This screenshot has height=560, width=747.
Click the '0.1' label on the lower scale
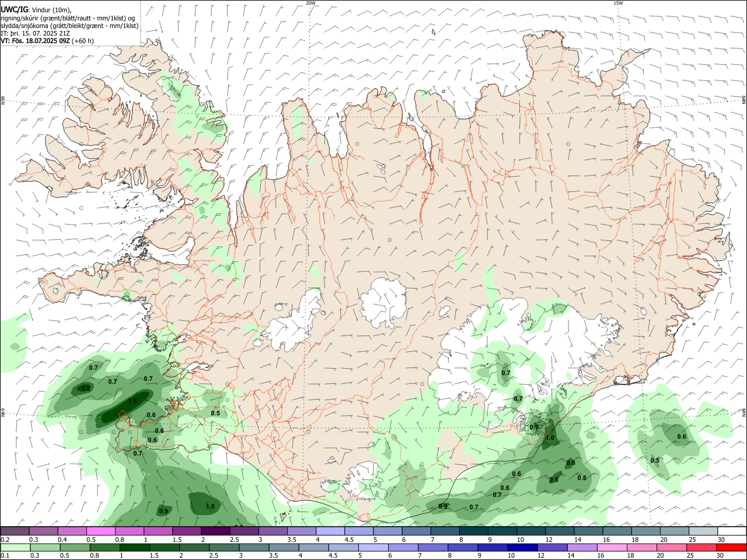pyautogui.click(x=5, y=556)
